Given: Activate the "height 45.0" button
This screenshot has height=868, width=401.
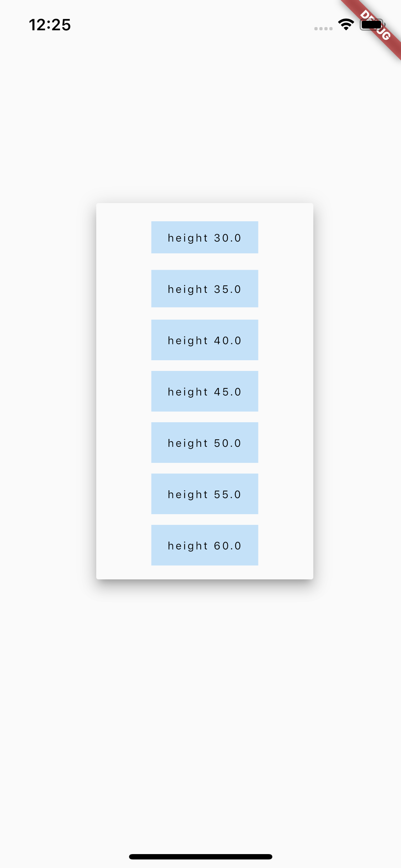Looking at the screenshot, I should [x=205, y=391].
